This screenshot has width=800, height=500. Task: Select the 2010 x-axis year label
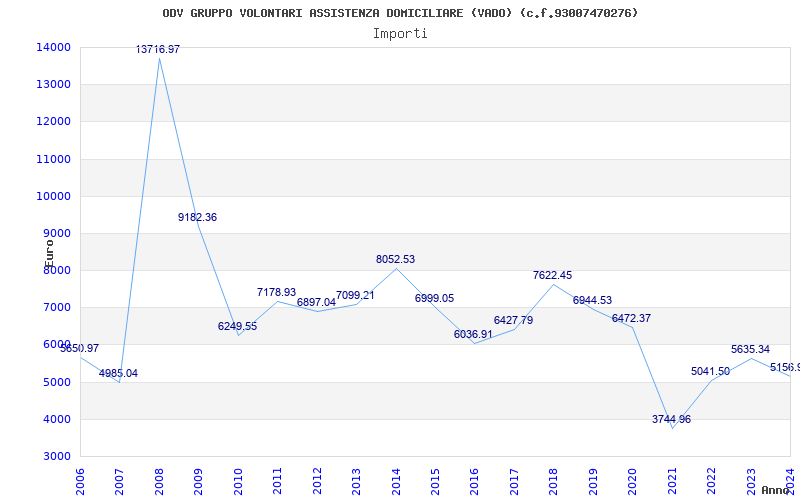[x=237, y=482]
